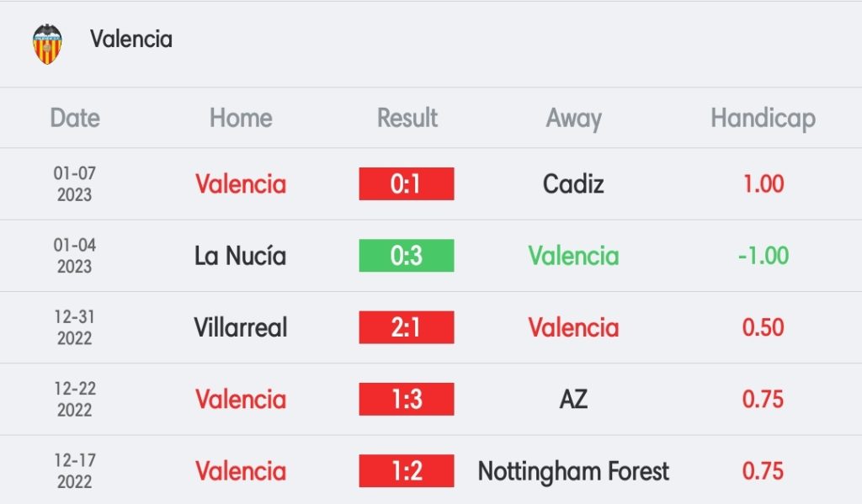
Task: Click the Nottingham Forest team name
Action: click(573, 471)
